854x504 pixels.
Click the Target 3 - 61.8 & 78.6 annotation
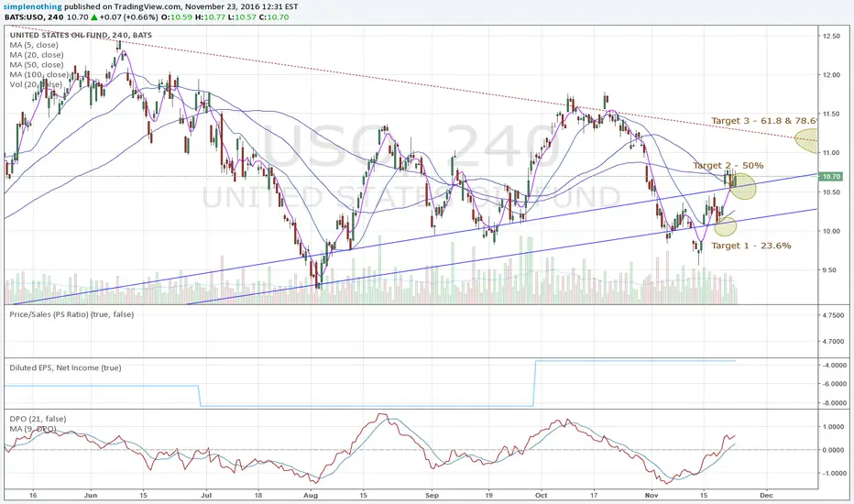click(x=764, y=120)
